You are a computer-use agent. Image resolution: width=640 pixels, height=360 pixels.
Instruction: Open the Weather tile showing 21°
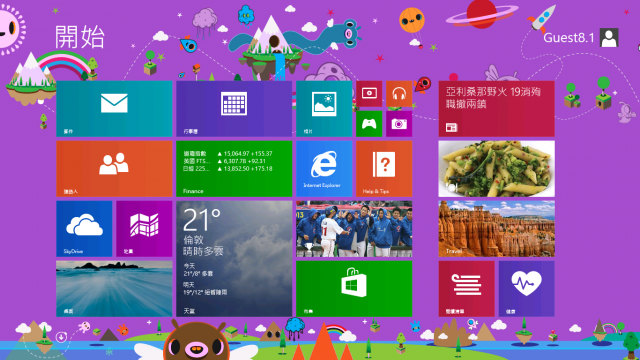pyautogui.click(x=234, y=259)
